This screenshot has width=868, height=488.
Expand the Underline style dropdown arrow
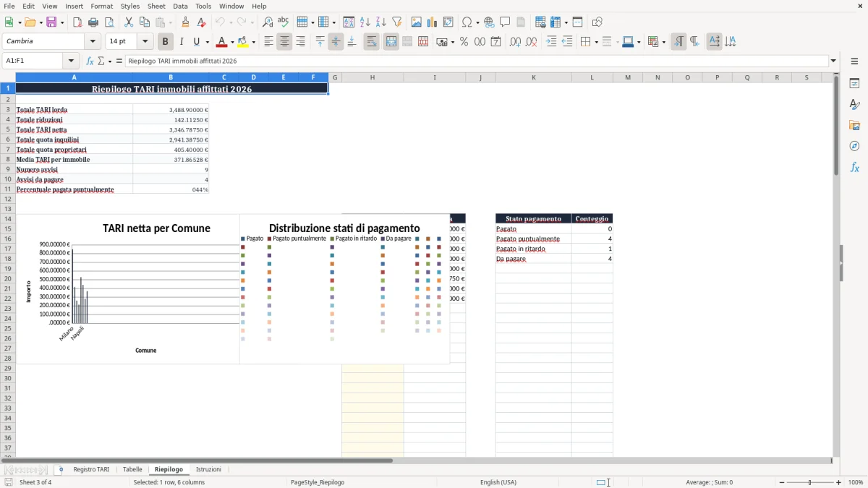pyautogui.click(x=207, y=42)
